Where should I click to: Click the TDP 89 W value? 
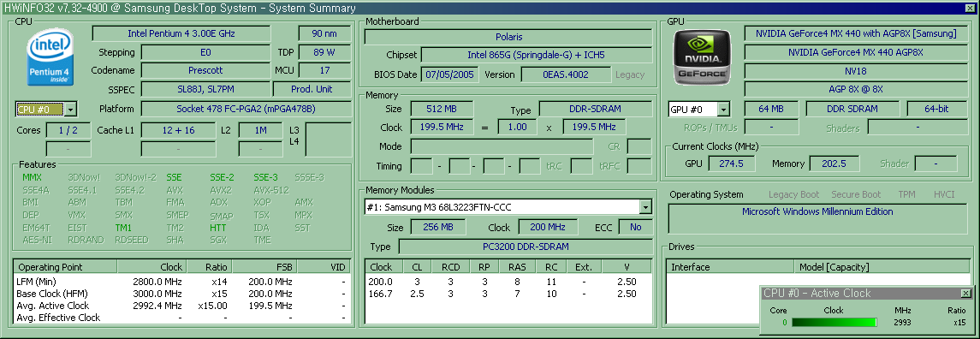click(324, 52)
